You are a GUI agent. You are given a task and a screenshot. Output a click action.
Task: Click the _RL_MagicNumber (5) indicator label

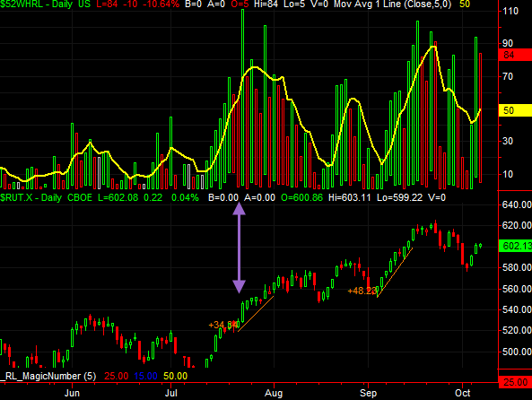(48, 376)
